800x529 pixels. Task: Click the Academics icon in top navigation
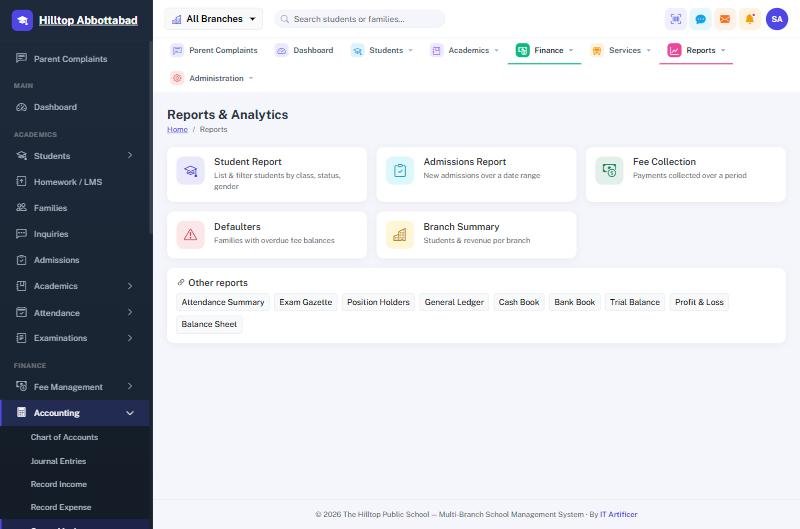click(436, 50)
